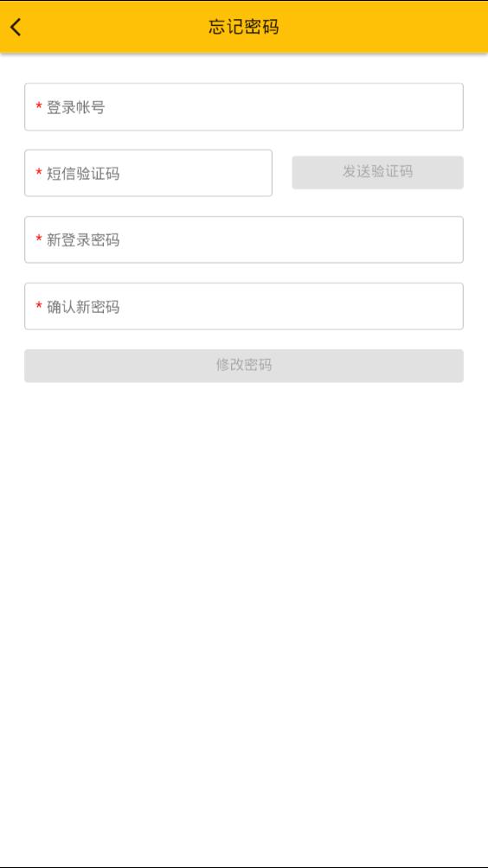The height and width of the screenshot is (868, 488).
Task: Click the red asterisk beside 新登录密码
Action: [x=39, y=239]
